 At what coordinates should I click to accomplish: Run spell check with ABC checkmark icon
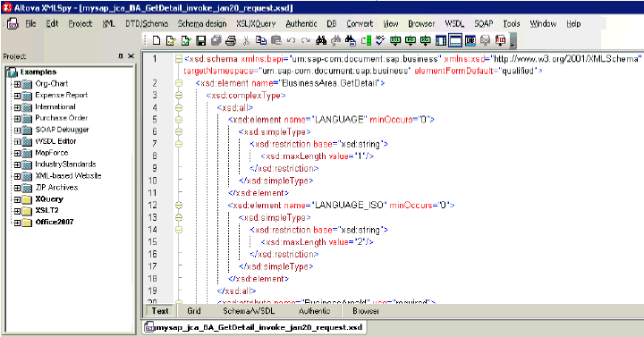(380, 40)
